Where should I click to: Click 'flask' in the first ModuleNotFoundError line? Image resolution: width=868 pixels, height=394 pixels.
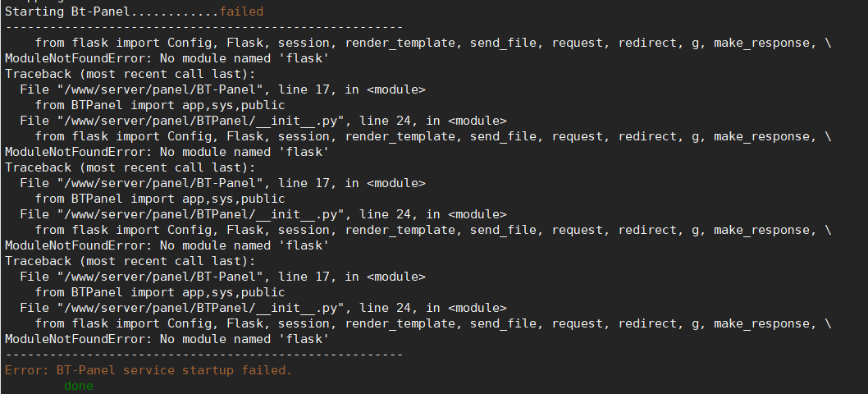(x=307, y=58)
